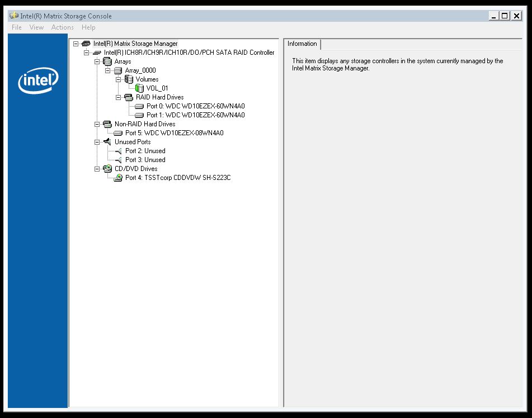The width and height of the screenshot is (532, 418).
Task: Open the File menu
Action: point(17,27)
